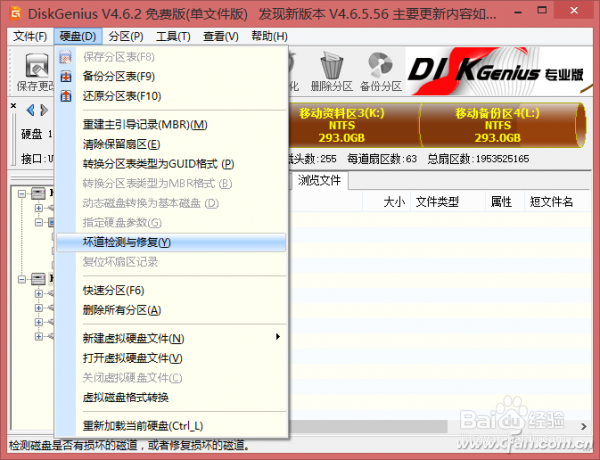The width and height of the screenshot is (600, 460).
Task: Open the 分区(P) menu
Action: pyautogui.click(x=126, y=36)
